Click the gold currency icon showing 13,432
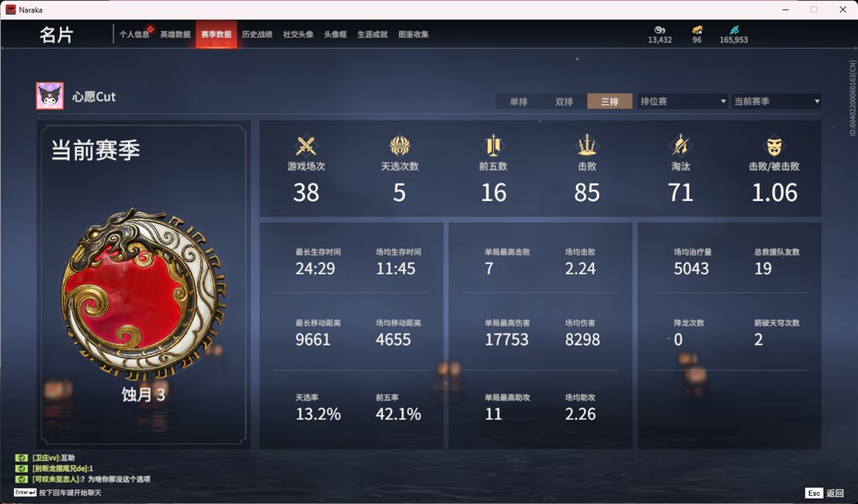Image resolution: width=858 pixels, height=504 pixels. (659, 30)
